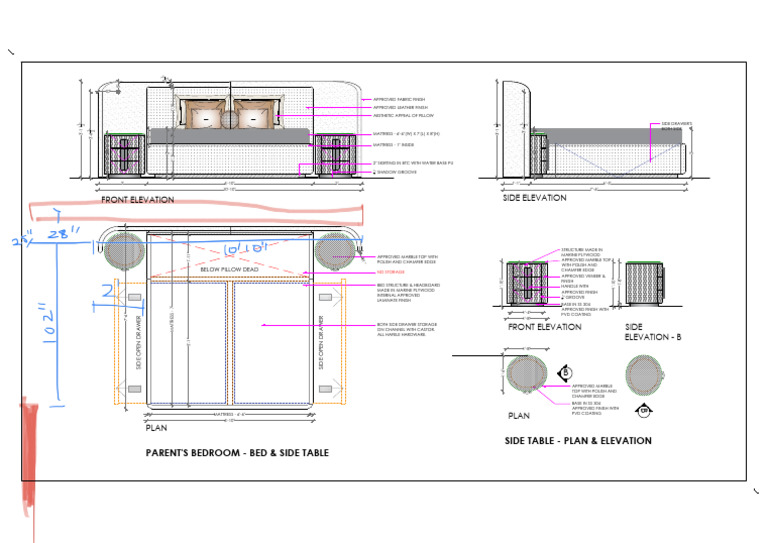Click the section marker B symbol
This screenshot has width=768, height=543.
click(x=565, y=373)
